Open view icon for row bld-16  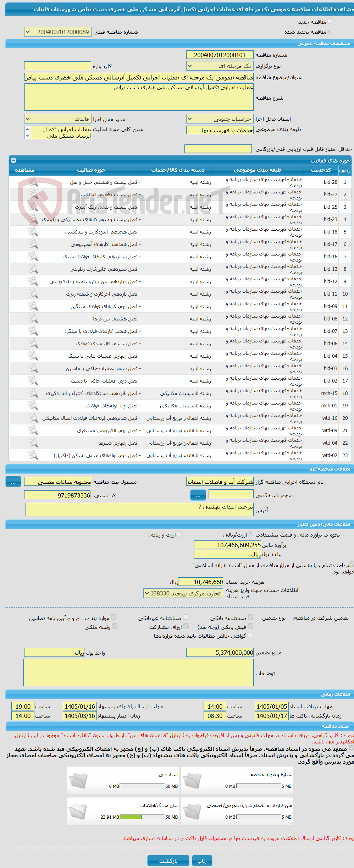[33, 257]
